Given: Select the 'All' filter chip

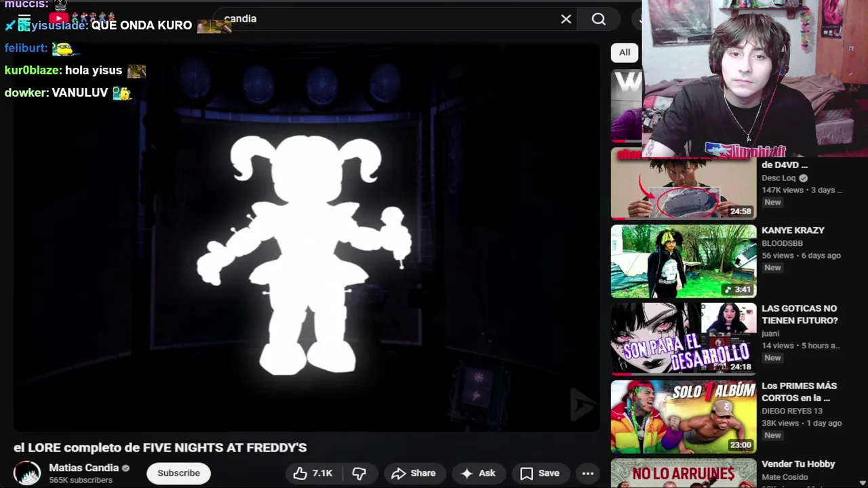Looking at the screenshot, I should (625, 52).
